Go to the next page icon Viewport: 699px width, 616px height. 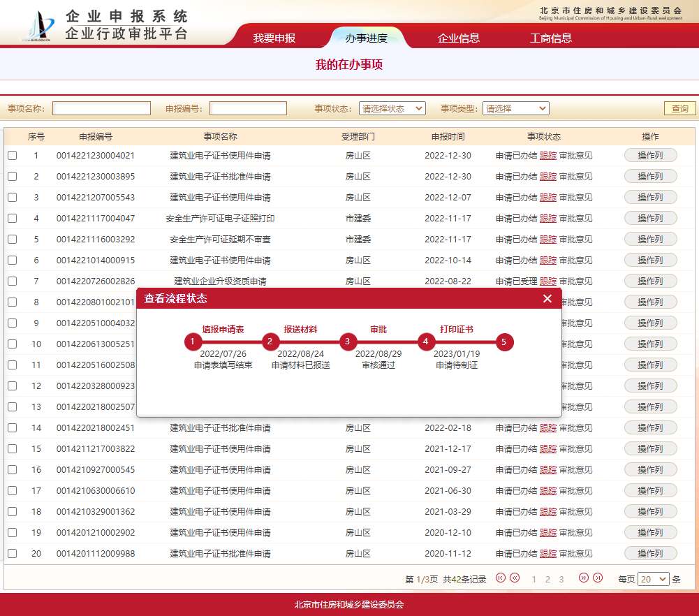tap(584, 578)
